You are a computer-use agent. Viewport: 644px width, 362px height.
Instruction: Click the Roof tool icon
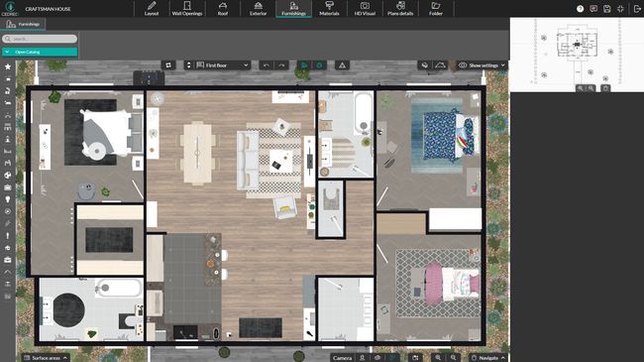coord(223,9)
